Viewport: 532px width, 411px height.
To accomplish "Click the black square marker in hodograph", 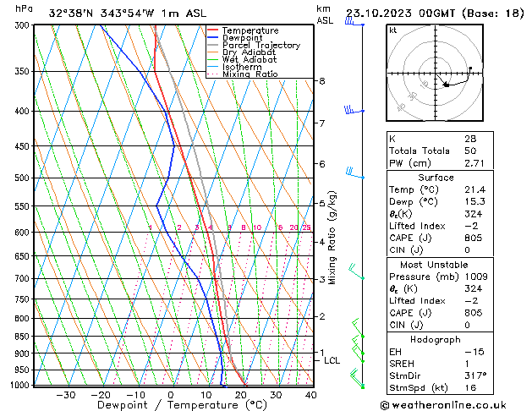I will coord(447,85).
